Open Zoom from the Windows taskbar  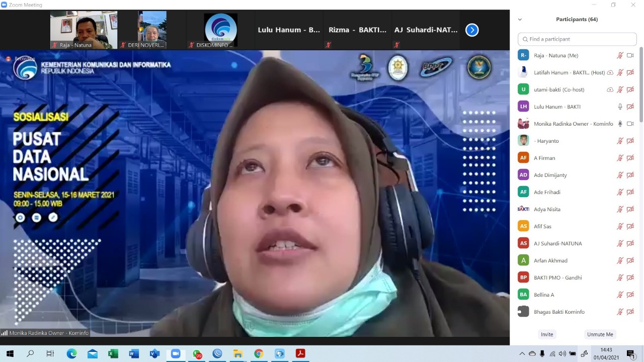coord(175,353)
